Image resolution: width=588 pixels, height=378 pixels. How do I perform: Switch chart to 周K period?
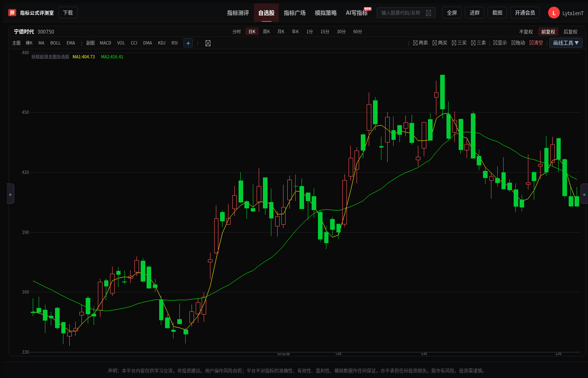pyautogui.click(x=266, y=32)
